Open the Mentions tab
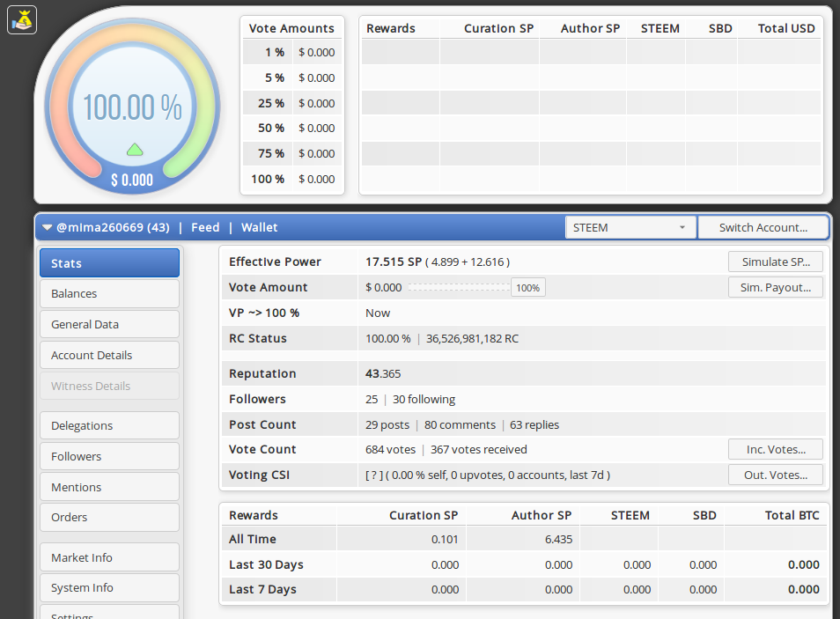Viewport: 840px width, 619px height. point(109,487)
